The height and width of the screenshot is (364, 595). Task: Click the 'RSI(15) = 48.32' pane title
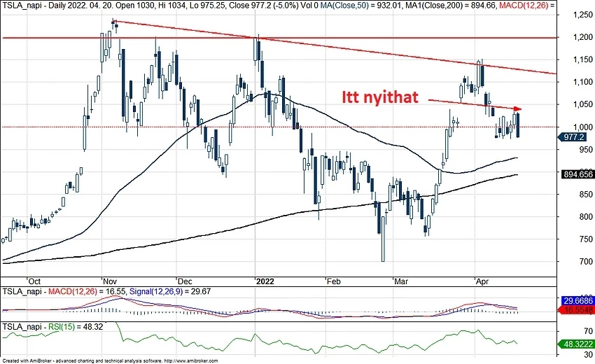tap(76, 326)
